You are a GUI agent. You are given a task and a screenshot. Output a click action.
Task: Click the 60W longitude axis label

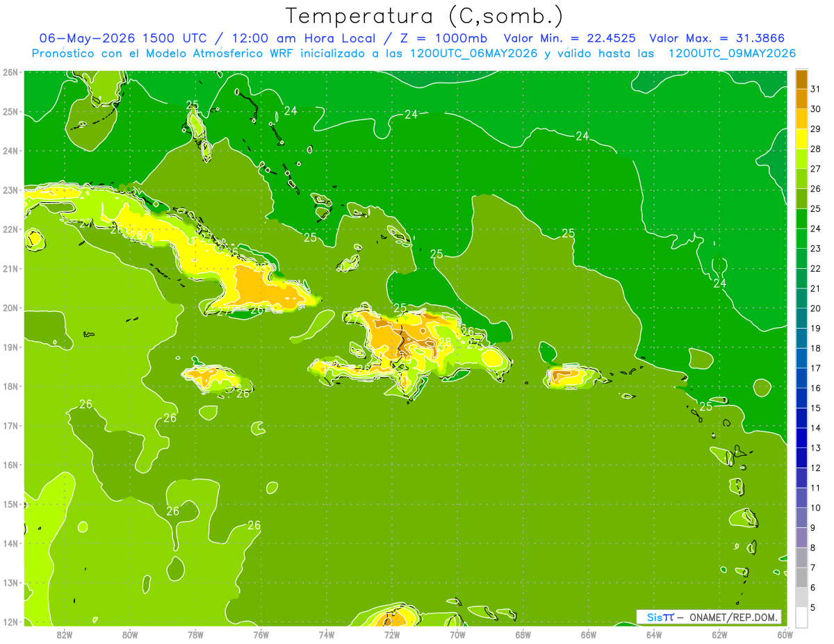pyautogui.click(x=785, y=634)
